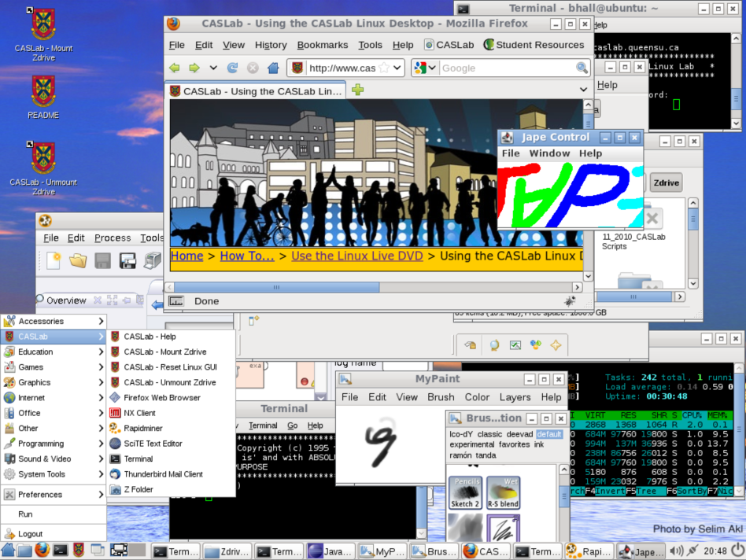Click the show desktop home panel icon
Viewport: 746px width, 560px height.
tap(8, 550)
